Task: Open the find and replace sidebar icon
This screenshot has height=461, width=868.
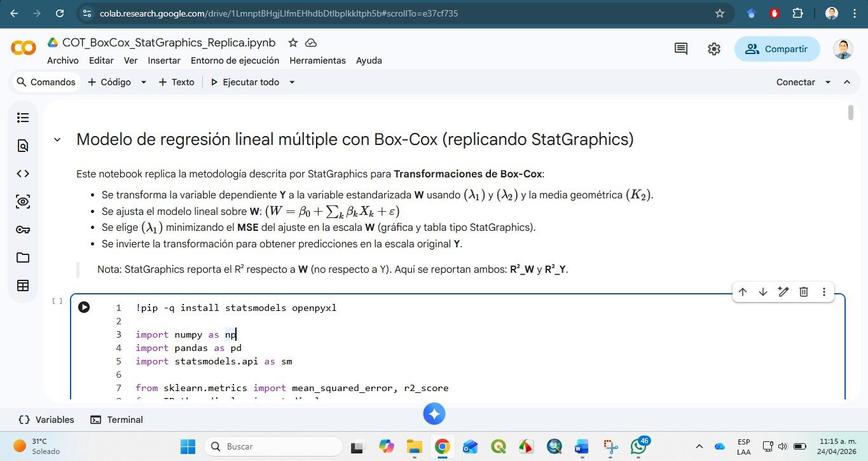Action: tap(23, 146)
